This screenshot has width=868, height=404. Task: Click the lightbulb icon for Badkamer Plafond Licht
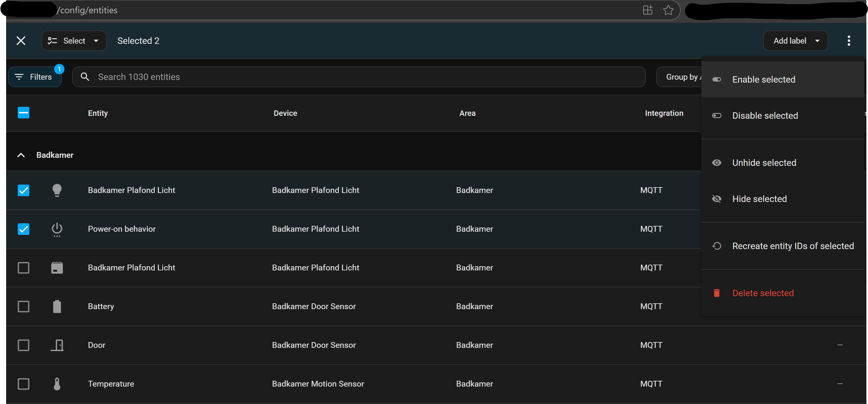[57, 190]
